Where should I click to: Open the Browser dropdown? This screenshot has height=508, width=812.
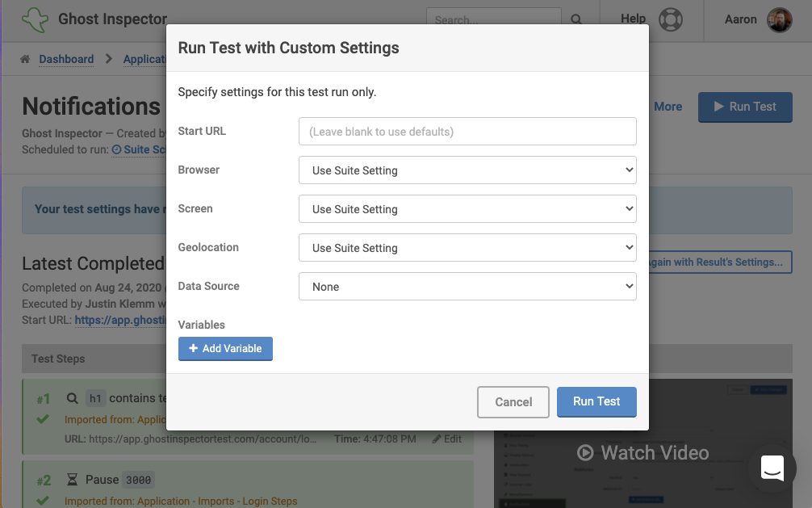tap(467, 170)
